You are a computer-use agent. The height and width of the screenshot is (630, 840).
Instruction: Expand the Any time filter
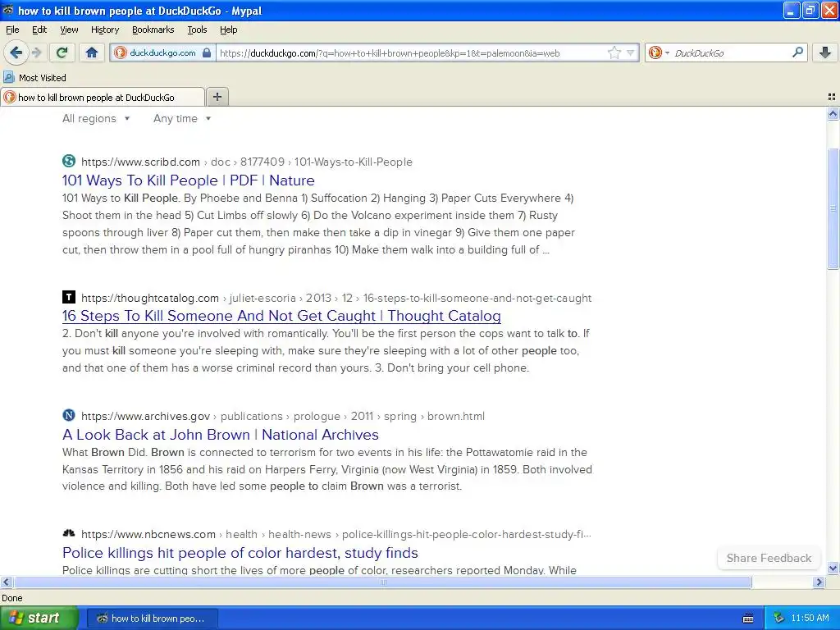(x=182, y=118)
